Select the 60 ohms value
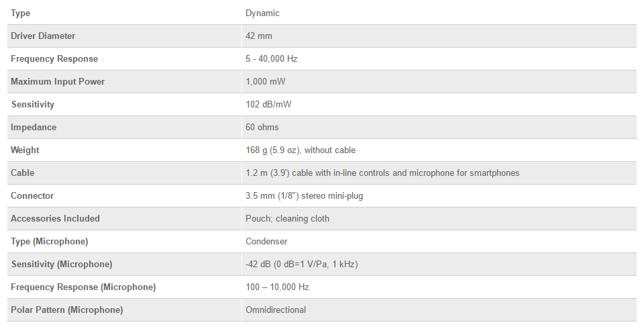 pyautogui.click(x=262, y=128)
